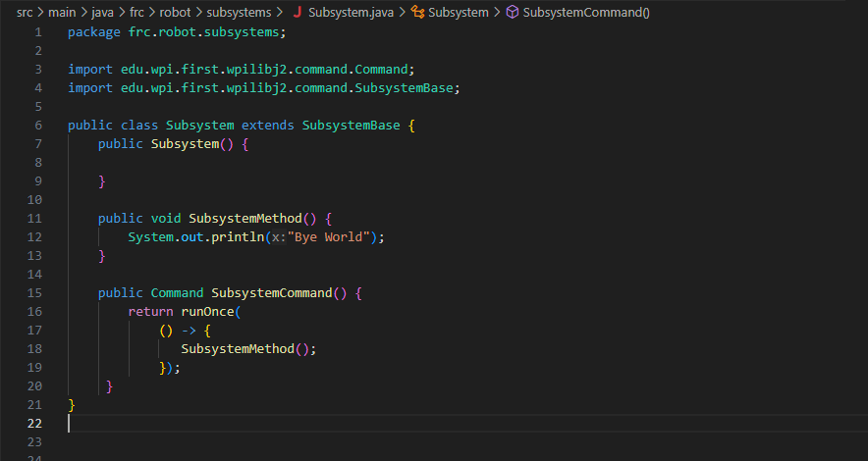Open the 'java' breadcrumb folder
Image resolution: width=868 pixels, height=461 pixels.
(x=102, y=12)
